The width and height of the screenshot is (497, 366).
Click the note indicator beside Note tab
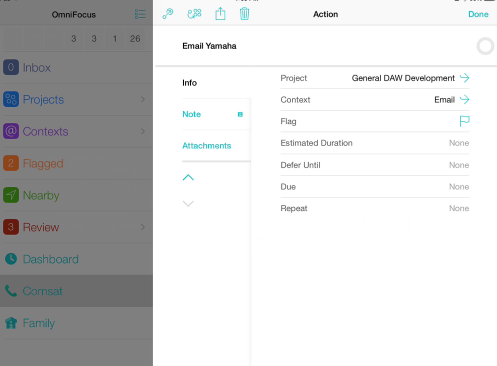tap(240, 114)
